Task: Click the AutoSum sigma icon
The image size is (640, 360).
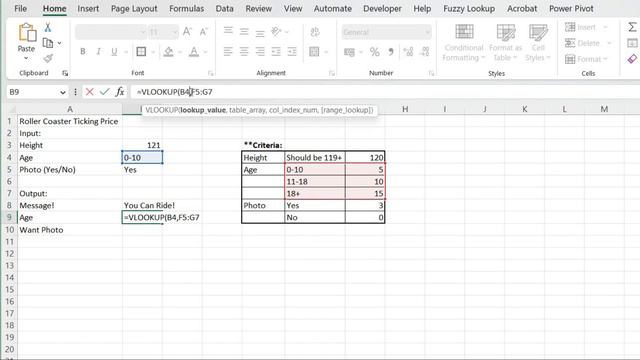Action: [x=632, y=27]
